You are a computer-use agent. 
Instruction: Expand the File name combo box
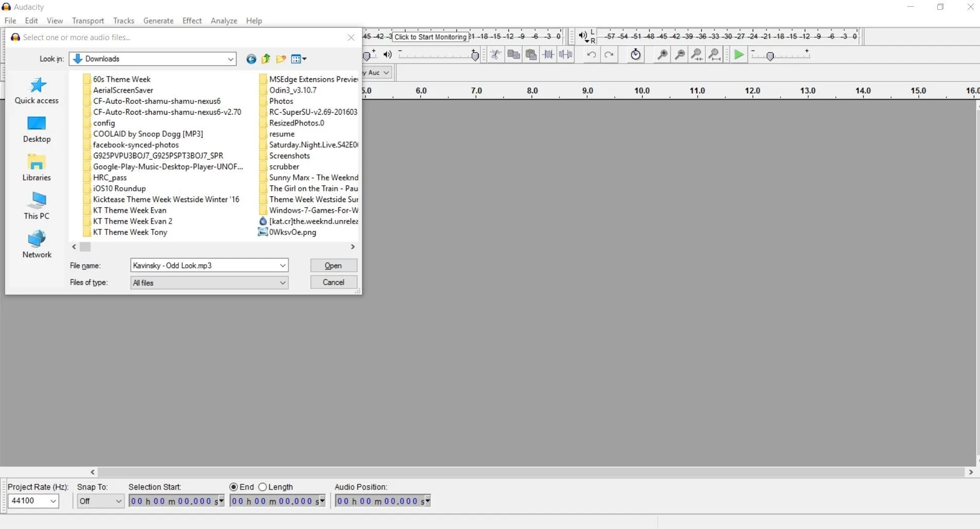coord(283,265)
